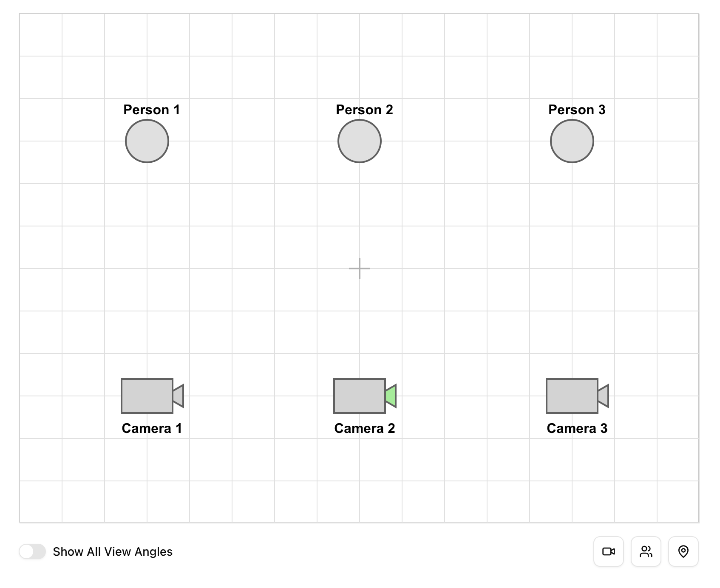Image resolution: width=720 pixels, height=588 pixels.
Task: Click the location pin toolbar icon
Action: (x=683, y=551)
